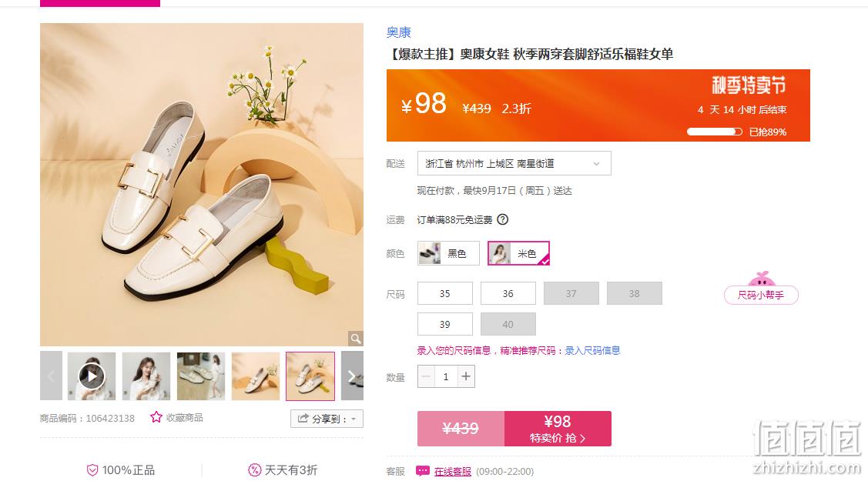Open the 录入尺码信息 link

(x=592, y=350)
